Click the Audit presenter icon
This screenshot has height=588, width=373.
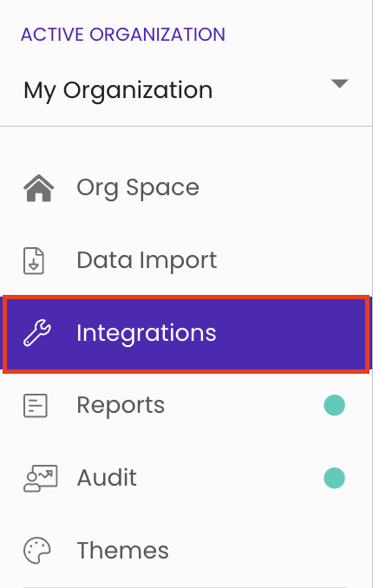(x=40, y=478)
